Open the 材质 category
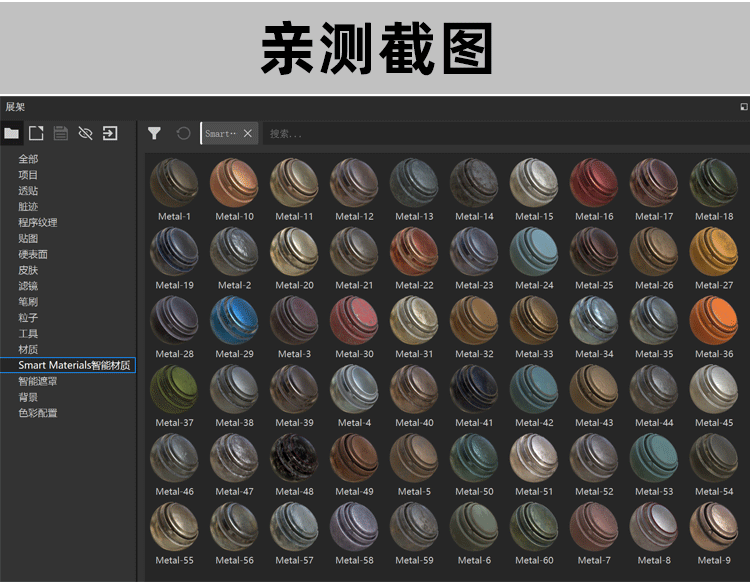Screen dimensions: 750x584 coord(28,349)
